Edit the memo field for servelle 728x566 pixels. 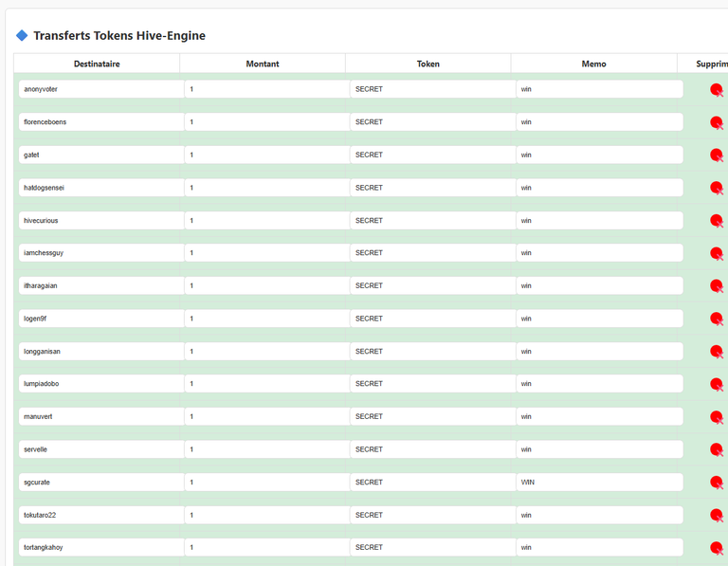coord(599,449)
